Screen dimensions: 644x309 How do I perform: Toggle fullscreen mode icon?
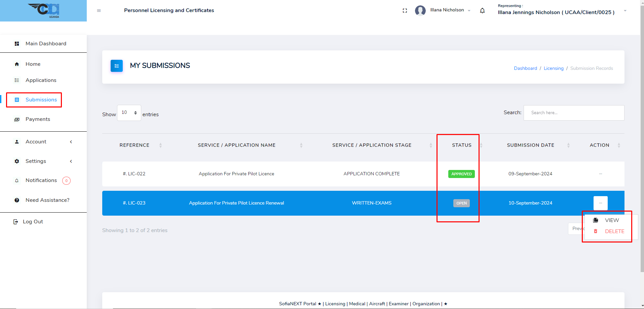point(405,11)
